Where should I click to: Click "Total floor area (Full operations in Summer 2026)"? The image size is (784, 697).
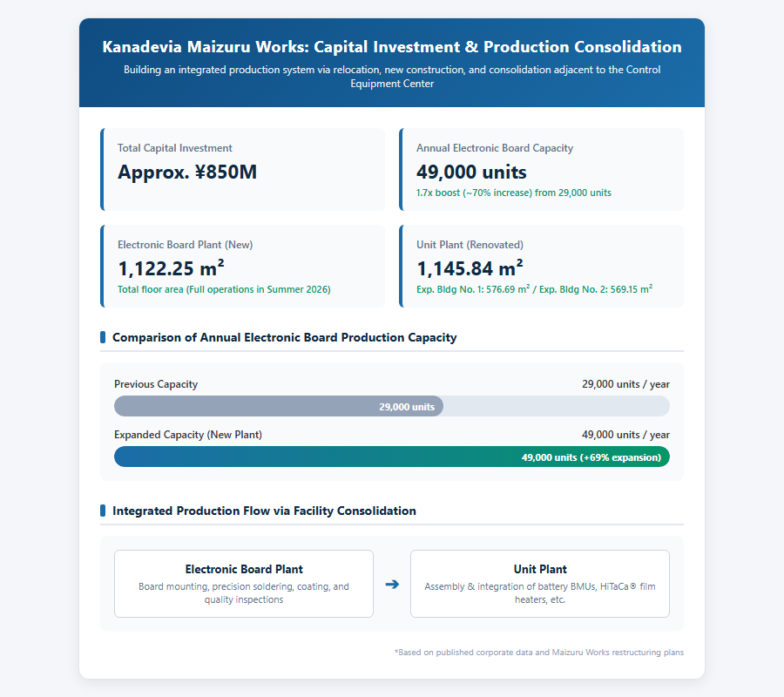click(224, 289)
